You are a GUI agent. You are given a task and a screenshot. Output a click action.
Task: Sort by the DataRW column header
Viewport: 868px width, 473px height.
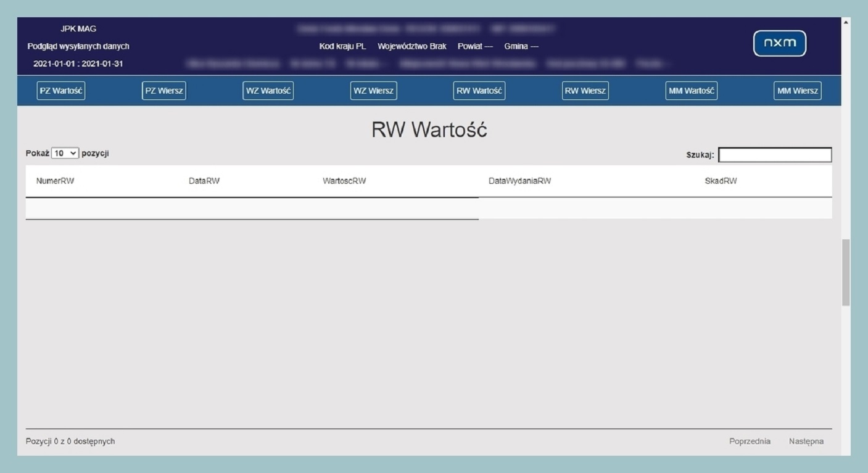click(x=204, y=181)
